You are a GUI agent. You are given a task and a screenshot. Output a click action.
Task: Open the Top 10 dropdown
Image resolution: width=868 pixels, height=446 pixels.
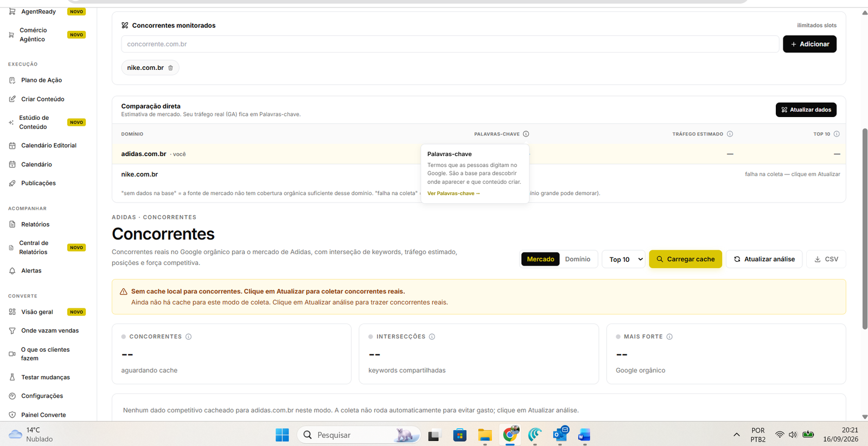pos(623,259)
